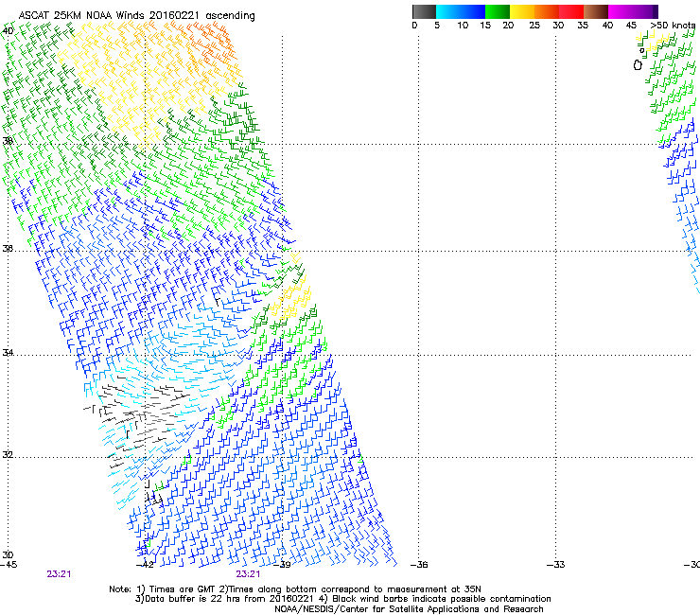Click the longitude label '-36'

(x=419, y=565)
